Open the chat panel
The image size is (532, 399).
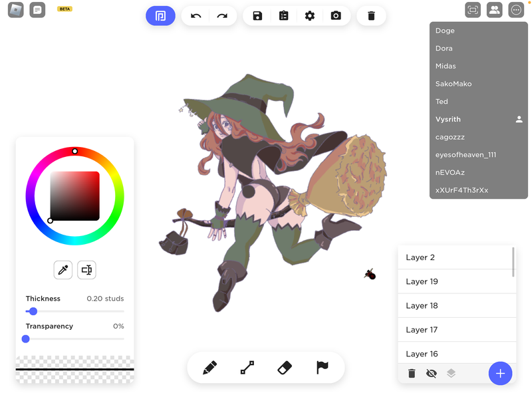[x=38, y=10]
